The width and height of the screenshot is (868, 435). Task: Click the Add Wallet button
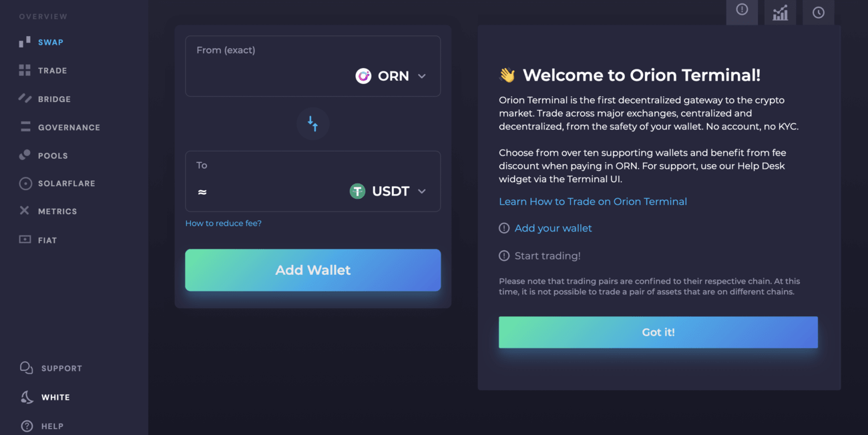point(312,270)
